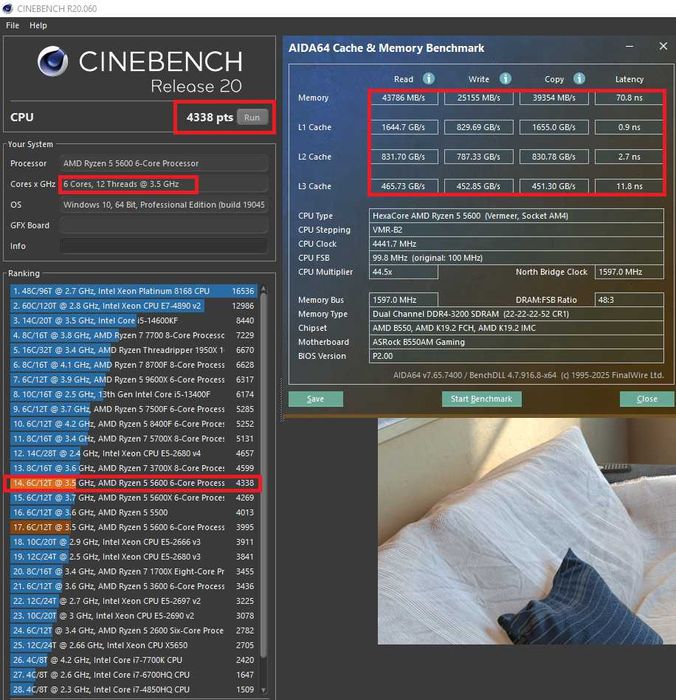Select ranking row Intel Core i5-13400F
Viewport: 676px width, 700px height.
click(x=133, y=394)
